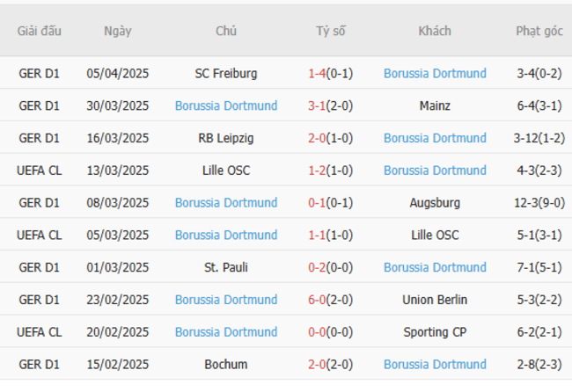Image resolution: width=572 pixels, height=392 pixels.
Task: Click the "Giải đấu" column header
Action: [x=40, y=31]
